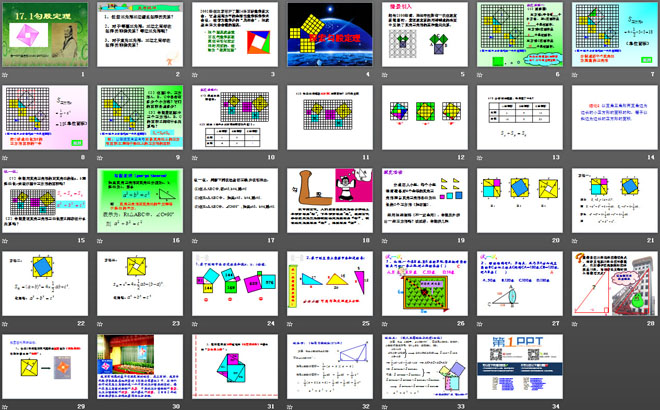This screenshot has width=660, height=410.
Task: Click the slide number label 20
Action: click(x=556, y=240)
